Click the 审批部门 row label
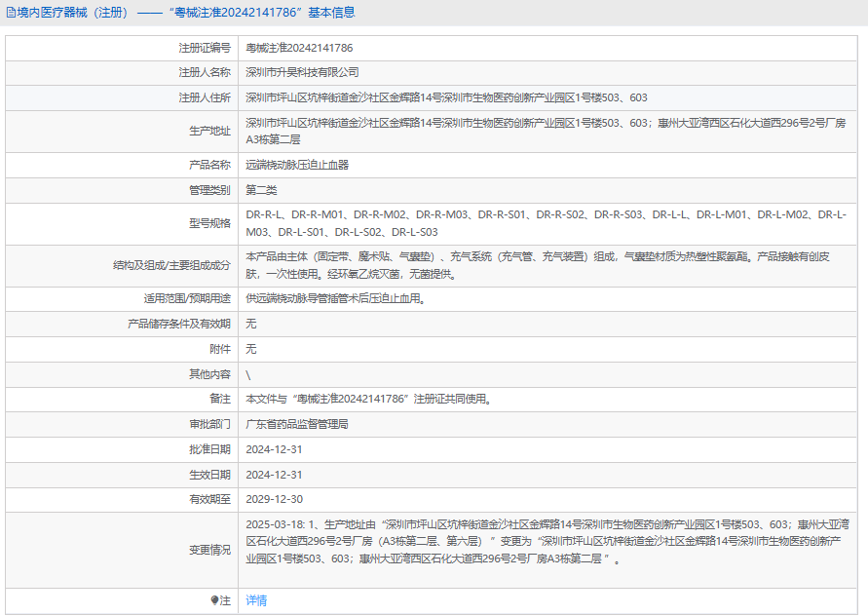This screenshot has height=616, width=868. 209,424
